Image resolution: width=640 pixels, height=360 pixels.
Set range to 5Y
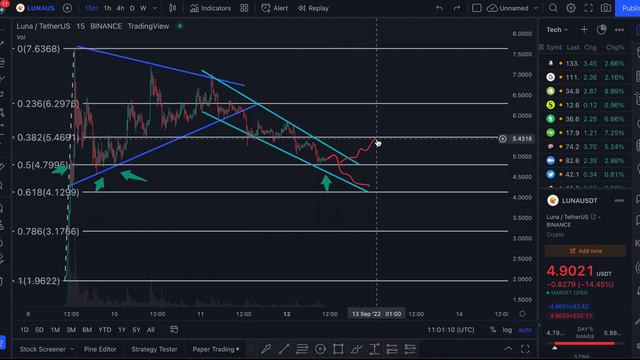(136, 330)
